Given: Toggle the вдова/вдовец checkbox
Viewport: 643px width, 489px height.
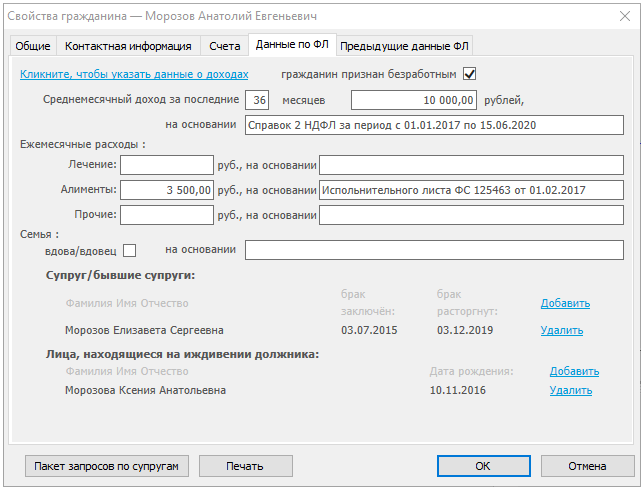Looking at the screenshot, I should pyautogui.click(x=129, y=250).
